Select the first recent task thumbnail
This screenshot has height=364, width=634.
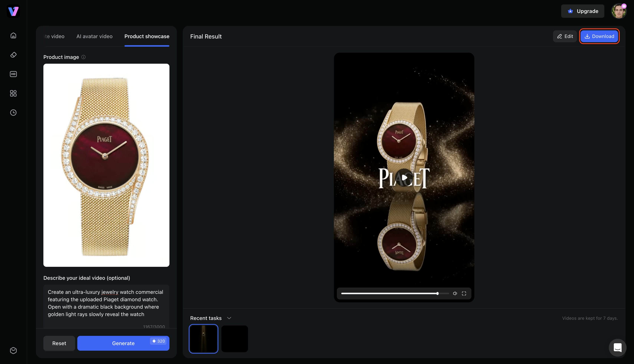click(204, 339)
